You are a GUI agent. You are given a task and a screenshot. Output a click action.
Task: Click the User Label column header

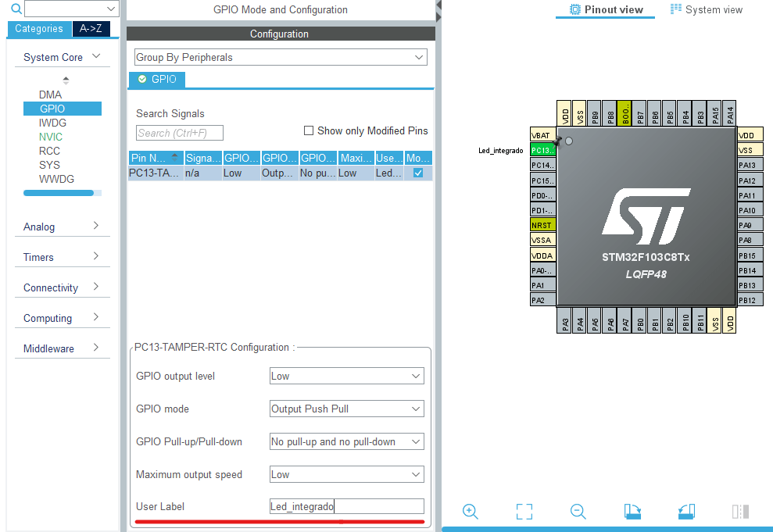[389, 158]
